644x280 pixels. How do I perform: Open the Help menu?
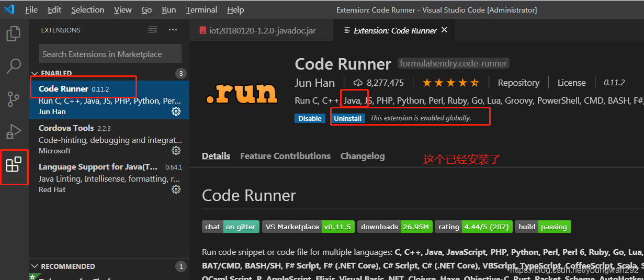pyautogui.click(x=235, y=9)
